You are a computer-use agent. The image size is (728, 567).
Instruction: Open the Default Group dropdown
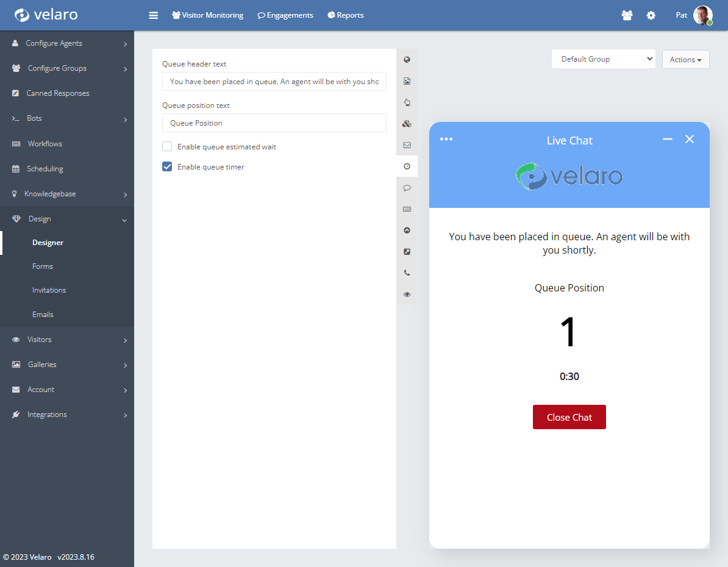603,59
